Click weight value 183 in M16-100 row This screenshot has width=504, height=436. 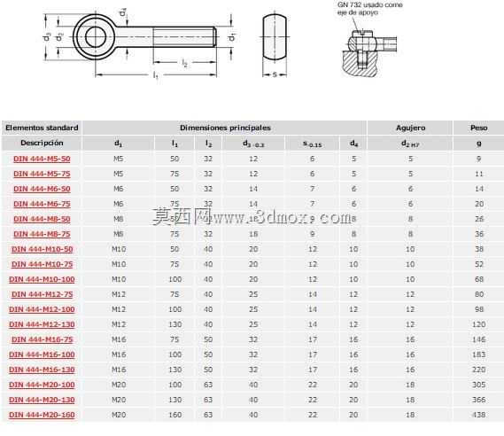pos(479,354)
